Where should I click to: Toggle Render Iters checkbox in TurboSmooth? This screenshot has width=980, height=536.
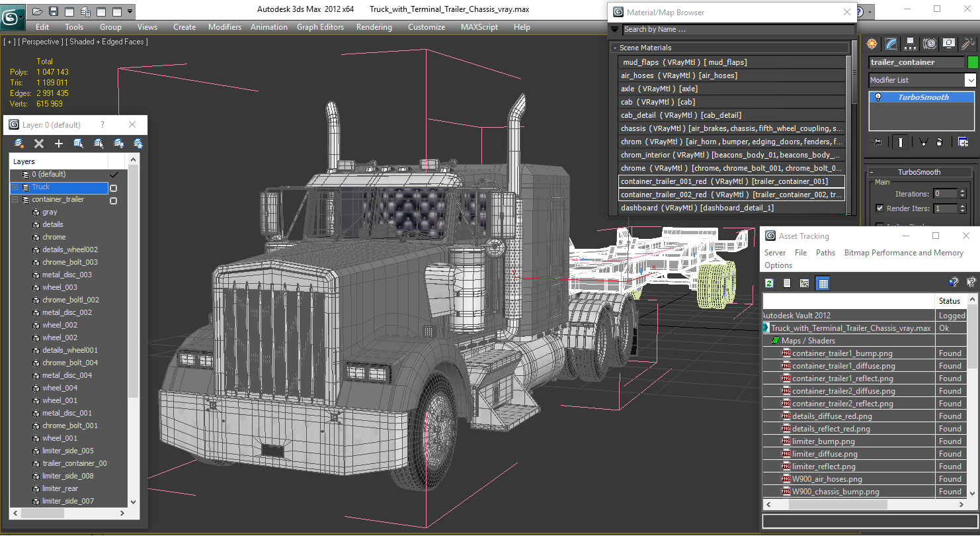point(879,208)
